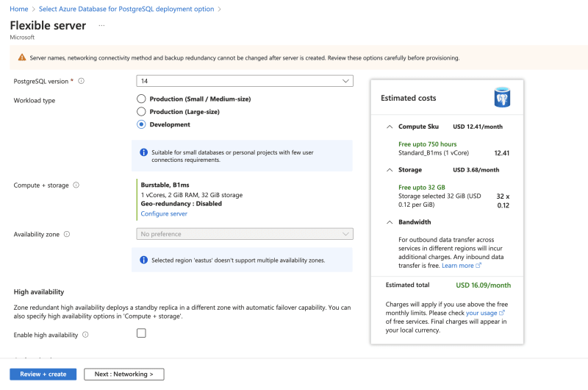The height and width of the screenshot is (390, 588).
Task: Click the blue info icon in the eastus region note
Action: [x=143, y=260]
